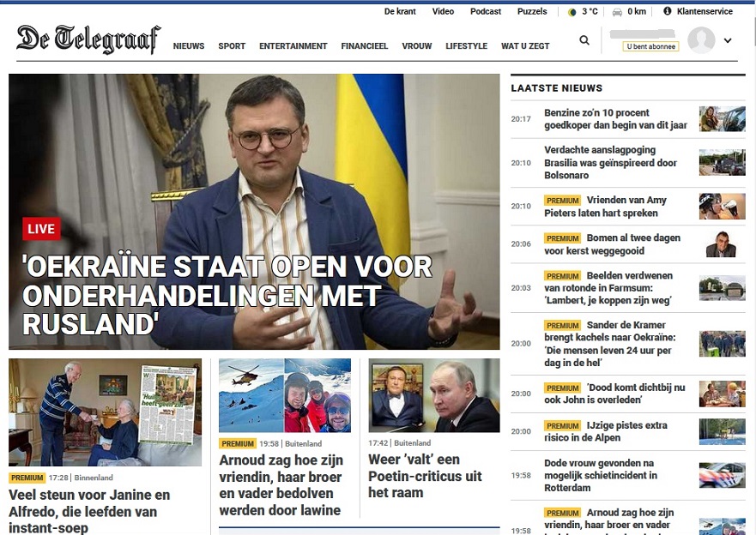Viewport: 756px width, 535px height.
Task: Expand the account dropdown chevron
Action: [728, 41]
